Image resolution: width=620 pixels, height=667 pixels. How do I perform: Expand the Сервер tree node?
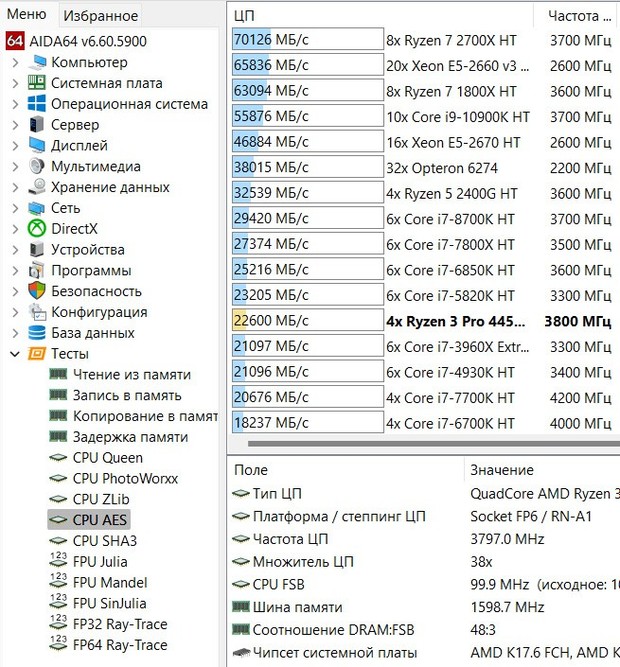point(15,125)
